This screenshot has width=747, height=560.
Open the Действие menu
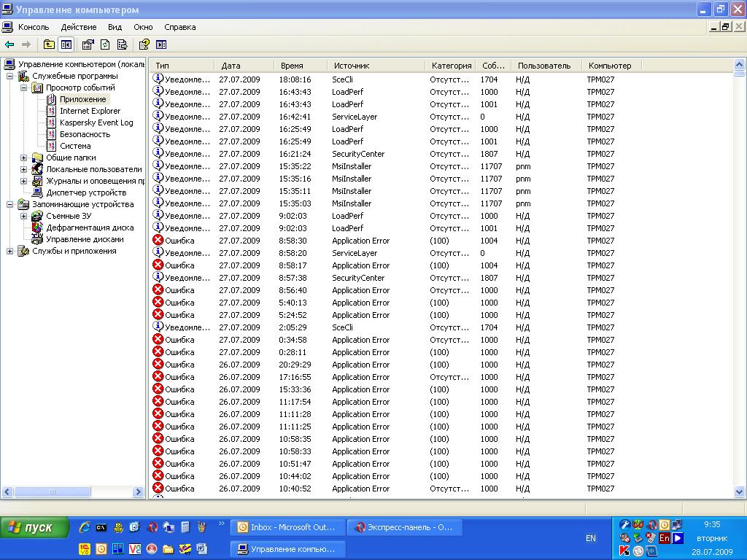79,27
